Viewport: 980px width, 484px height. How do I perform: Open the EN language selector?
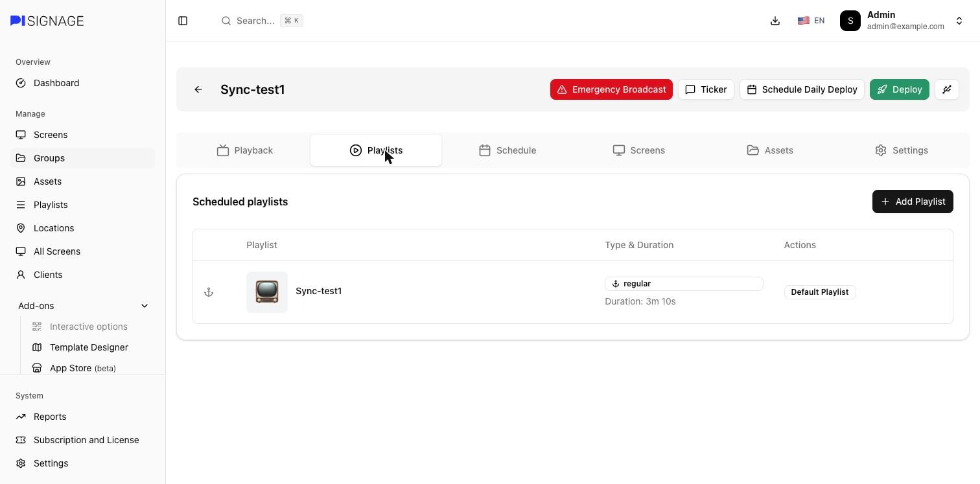811,21
